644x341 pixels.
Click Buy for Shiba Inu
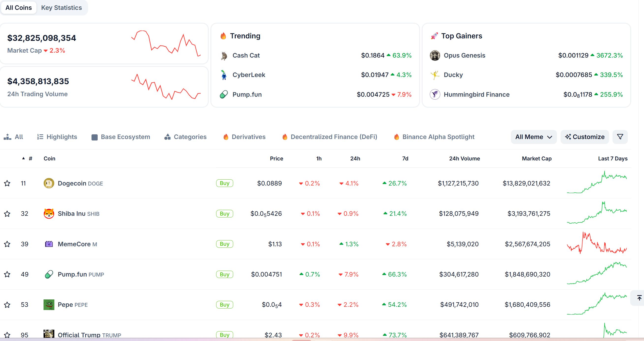tap(225, 214)
